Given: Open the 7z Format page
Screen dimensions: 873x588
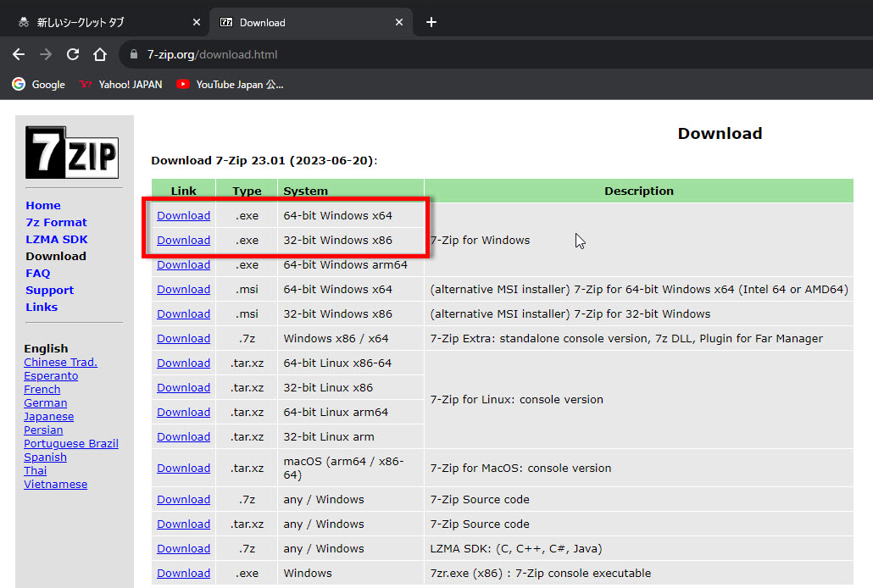Looking at the screenshot, I should click(56, 222).
